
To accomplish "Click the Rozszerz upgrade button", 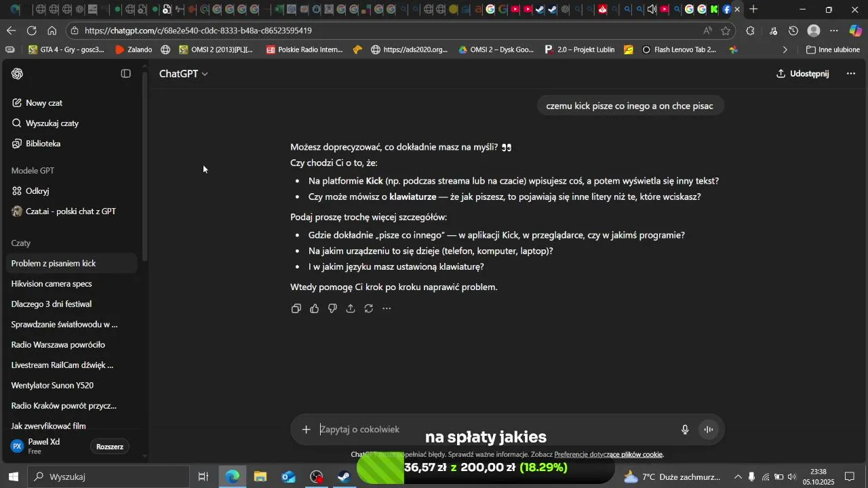I will click(110, 447).
